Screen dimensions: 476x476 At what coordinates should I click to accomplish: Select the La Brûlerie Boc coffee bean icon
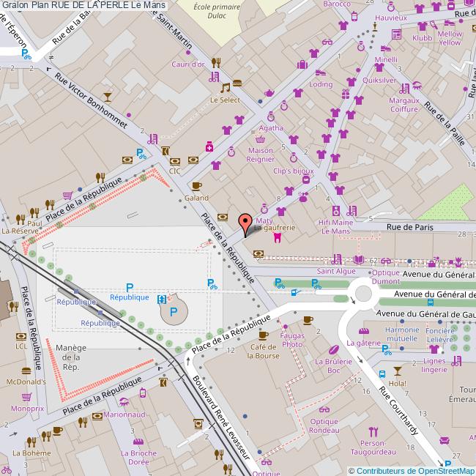[x=334, y=349]
